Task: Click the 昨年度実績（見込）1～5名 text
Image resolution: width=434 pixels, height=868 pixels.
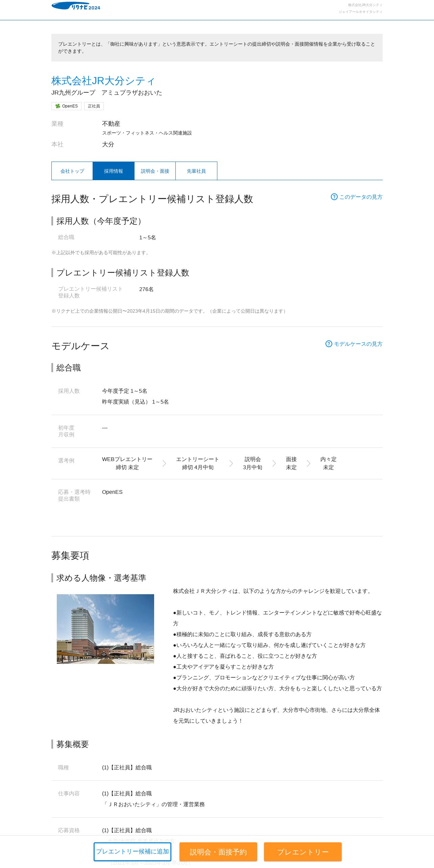Action: pos(136,402)
